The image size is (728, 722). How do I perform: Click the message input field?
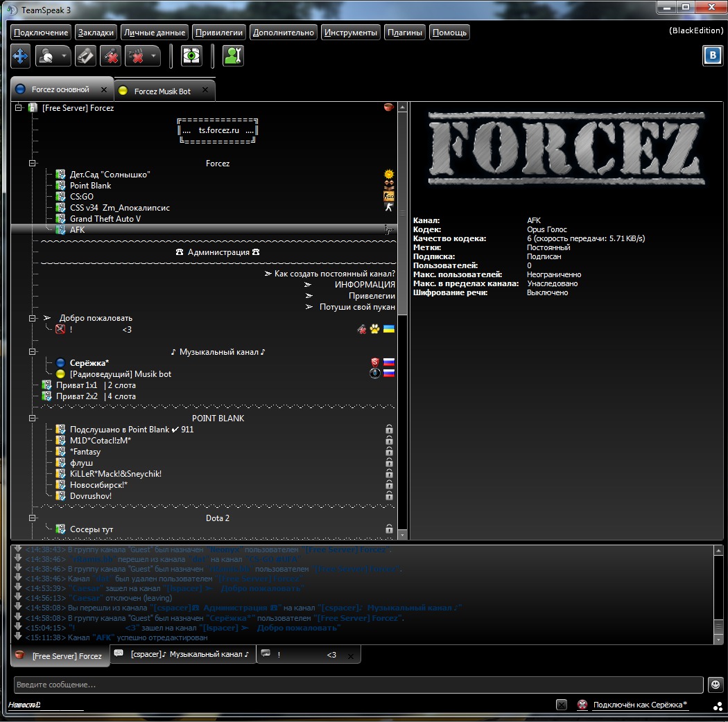pos(358,685)
